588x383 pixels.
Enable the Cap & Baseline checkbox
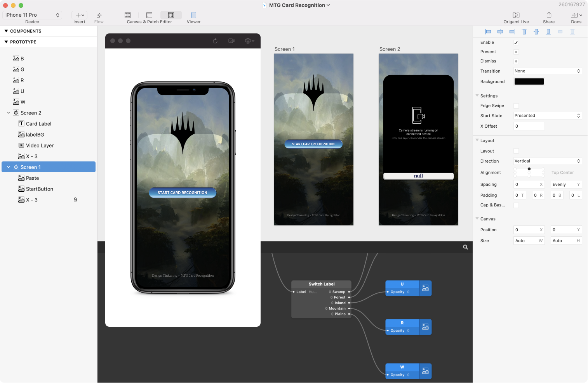[x=516, y=205]
